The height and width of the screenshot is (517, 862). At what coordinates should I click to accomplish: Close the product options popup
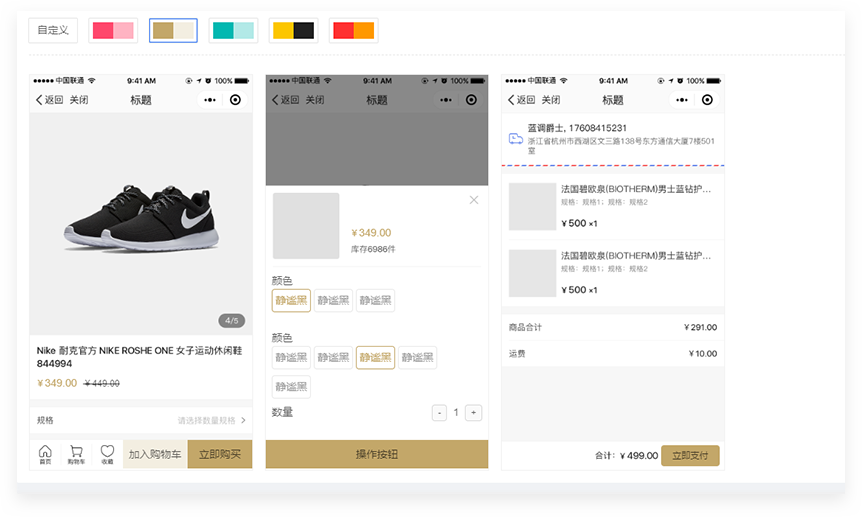tap(474, 200)
